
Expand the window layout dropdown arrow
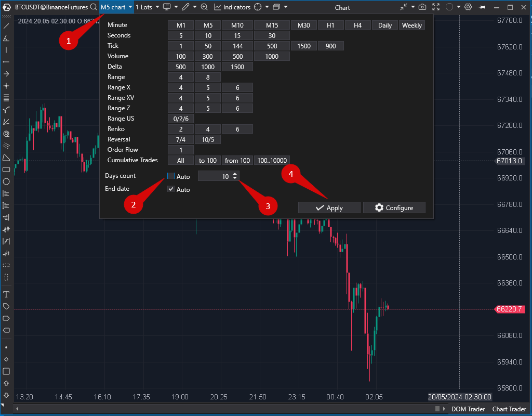pos(286,7)
